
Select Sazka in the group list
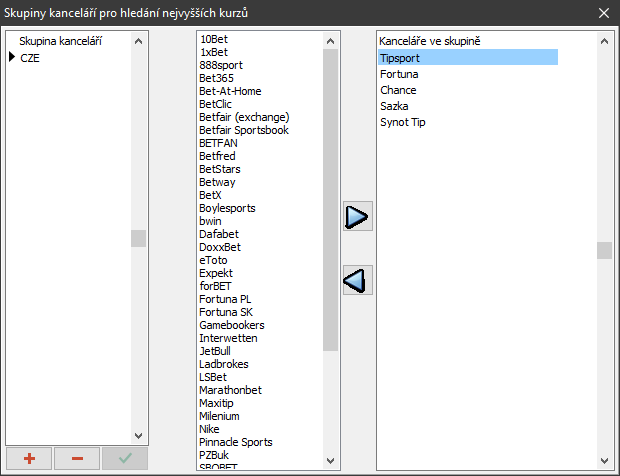[394, 106]
